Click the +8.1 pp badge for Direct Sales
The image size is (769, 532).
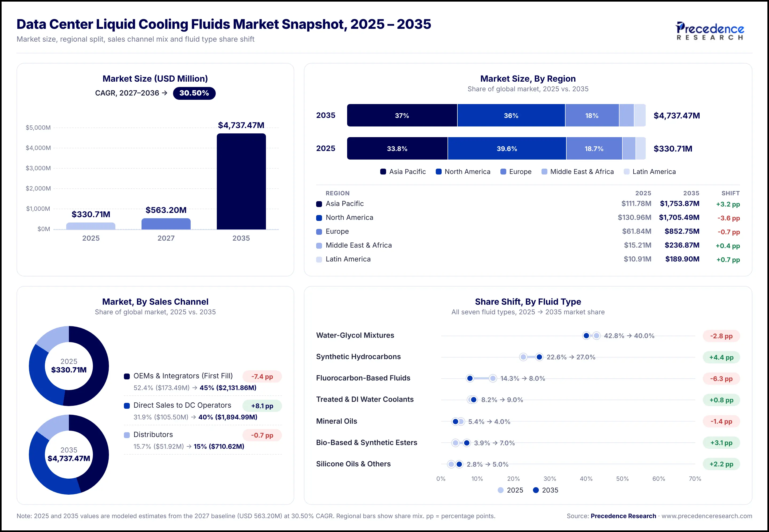pos(262,406)
